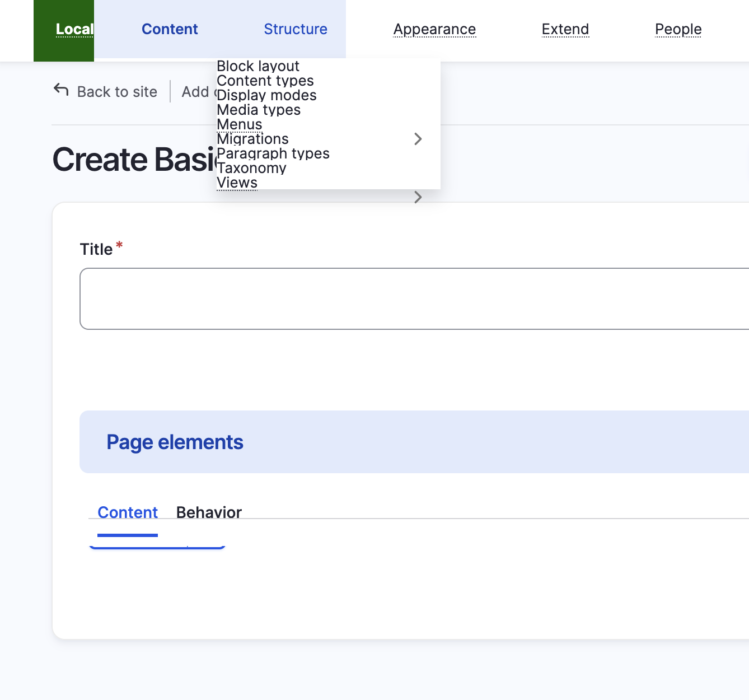
Task: Switch to the Behavior tab
Action: pyautogui.click(x=208, y=512)
